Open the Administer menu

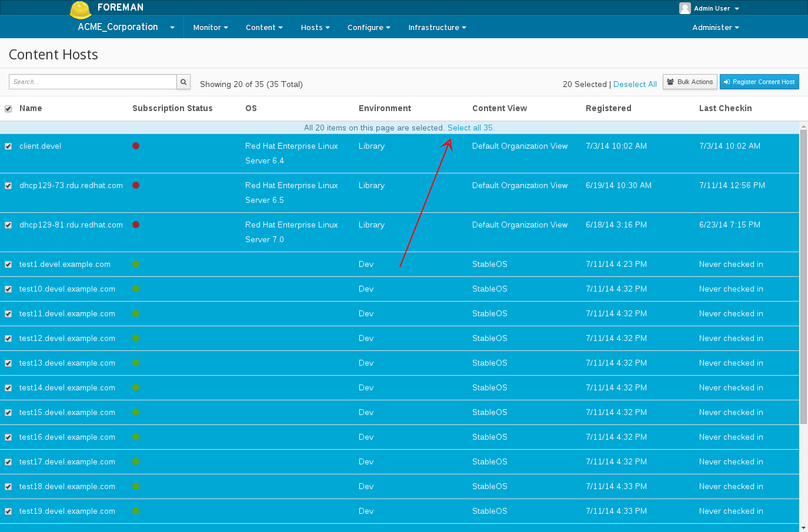[x=716, y=28]
